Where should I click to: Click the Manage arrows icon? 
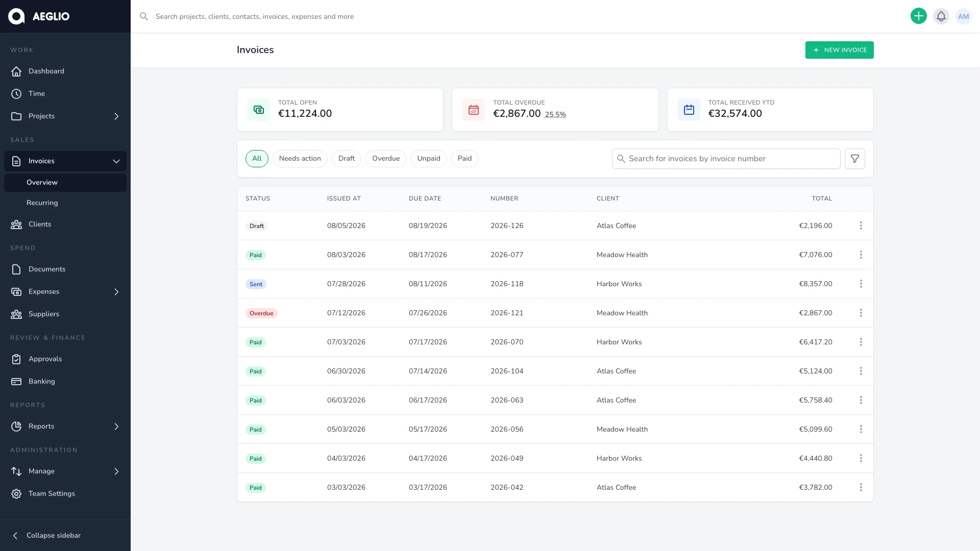(x=16, y=471)
